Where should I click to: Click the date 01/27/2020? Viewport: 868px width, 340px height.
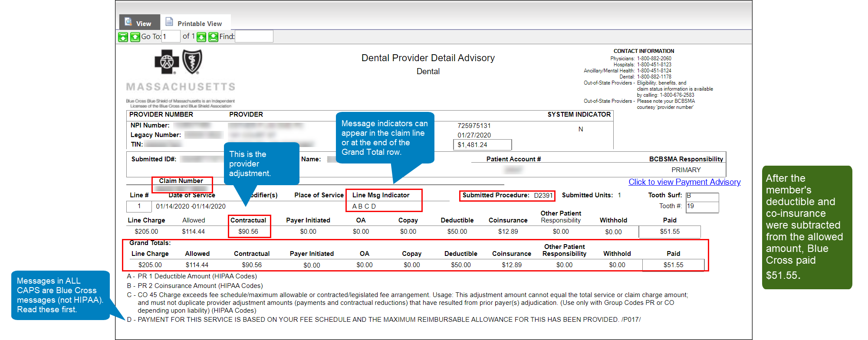(x=474, y=135)
